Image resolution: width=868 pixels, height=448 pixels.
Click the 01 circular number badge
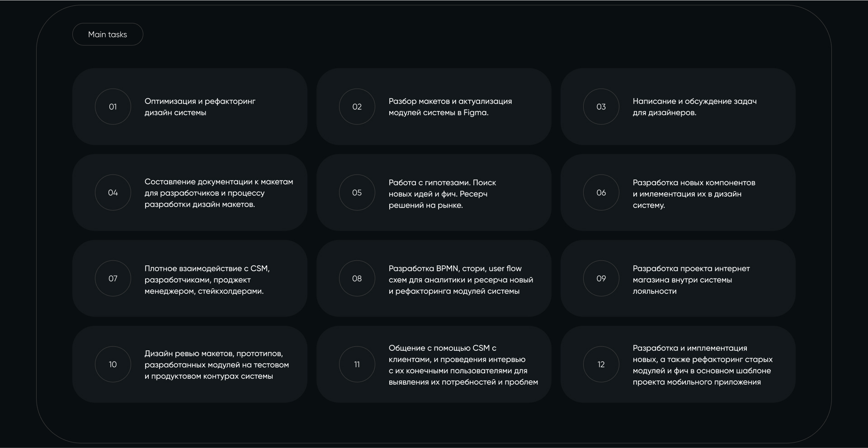(x=113, y=107)
